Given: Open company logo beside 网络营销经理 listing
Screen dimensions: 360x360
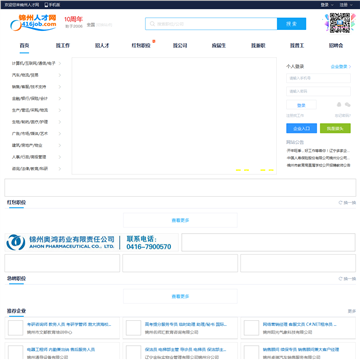Looking at the screenshot, I should click(251, 328).
